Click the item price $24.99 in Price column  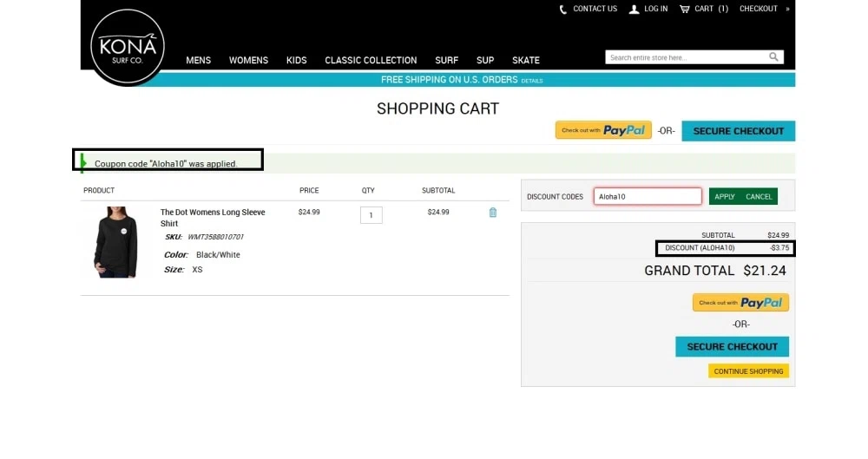(309, 212)
